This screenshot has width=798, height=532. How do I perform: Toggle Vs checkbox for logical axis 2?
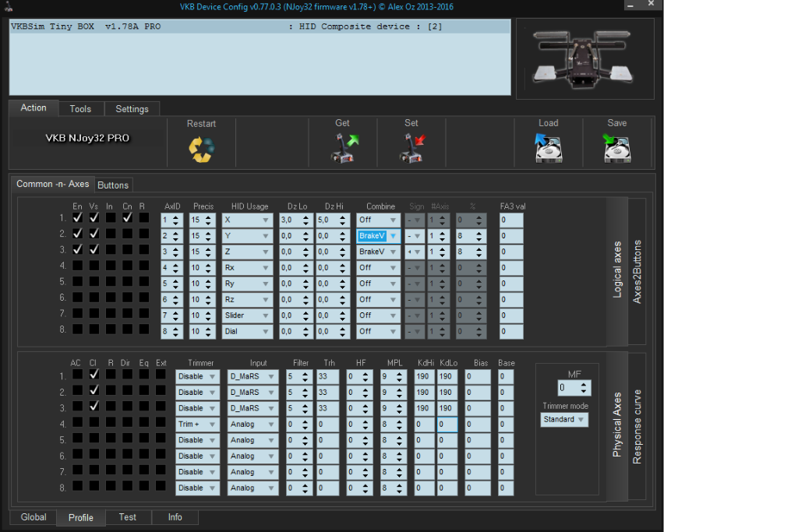pyautogui.click(x=94, y=234)
